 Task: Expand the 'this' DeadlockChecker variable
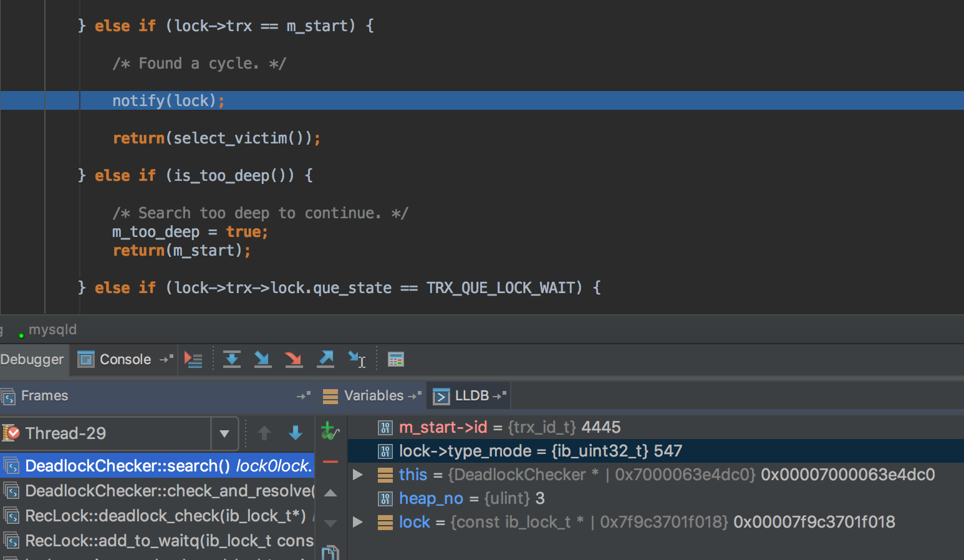tap(358, 475)
